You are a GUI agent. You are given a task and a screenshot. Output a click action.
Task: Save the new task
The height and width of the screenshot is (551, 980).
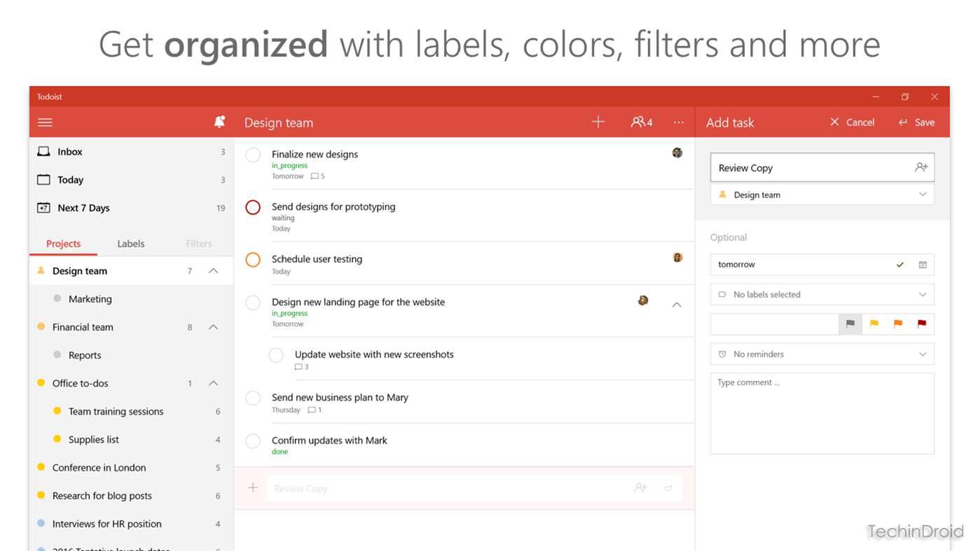pyautogui.click(x=916, y=123)
